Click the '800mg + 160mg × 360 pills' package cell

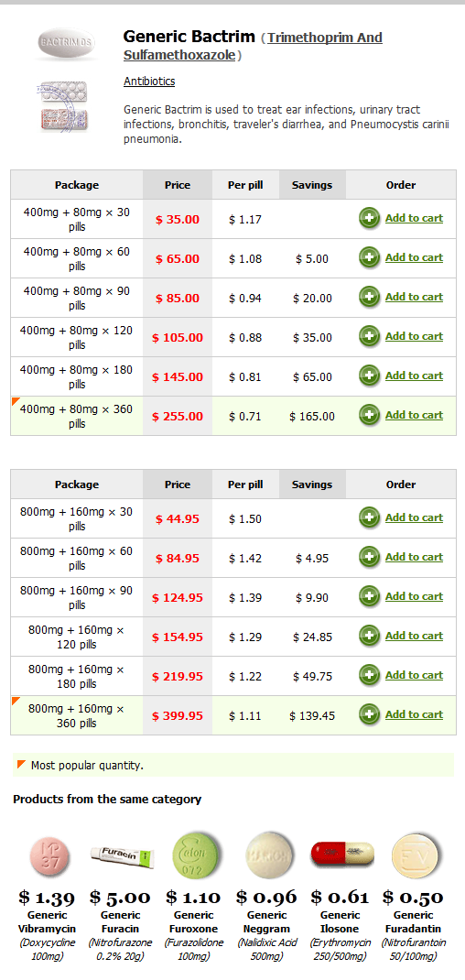77,715
